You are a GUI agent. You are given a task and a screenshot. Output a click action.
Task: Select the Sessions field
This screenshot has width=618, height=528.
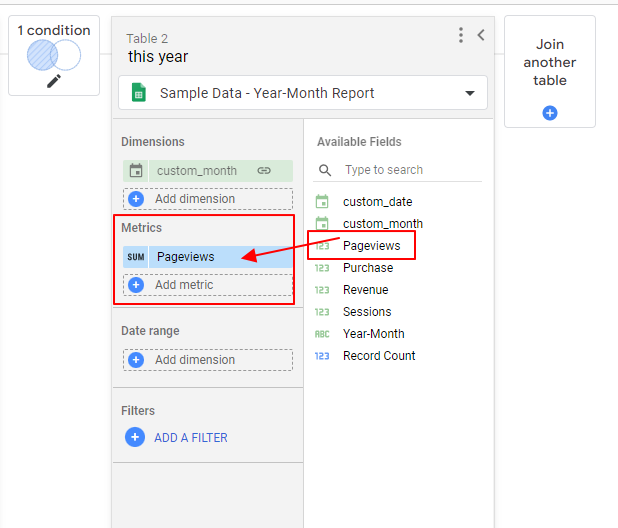[x=367, y=312]
